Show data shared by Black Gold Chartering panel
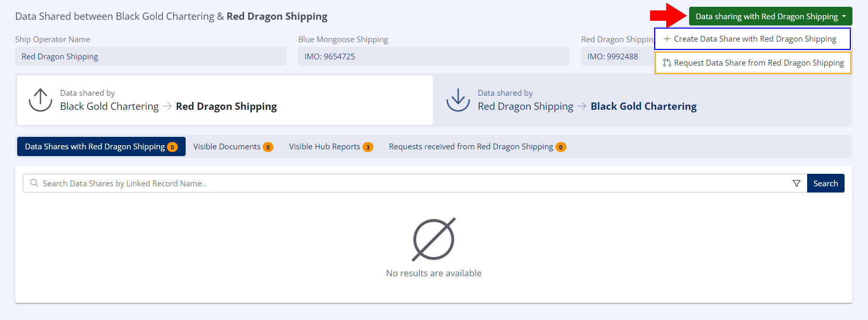868x320 pixels. 225,100
